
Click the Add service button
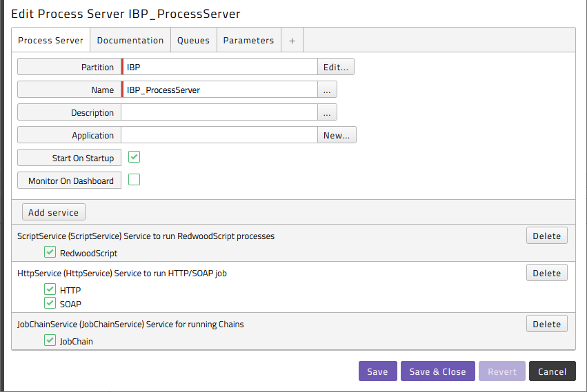[x=54, y=212]
